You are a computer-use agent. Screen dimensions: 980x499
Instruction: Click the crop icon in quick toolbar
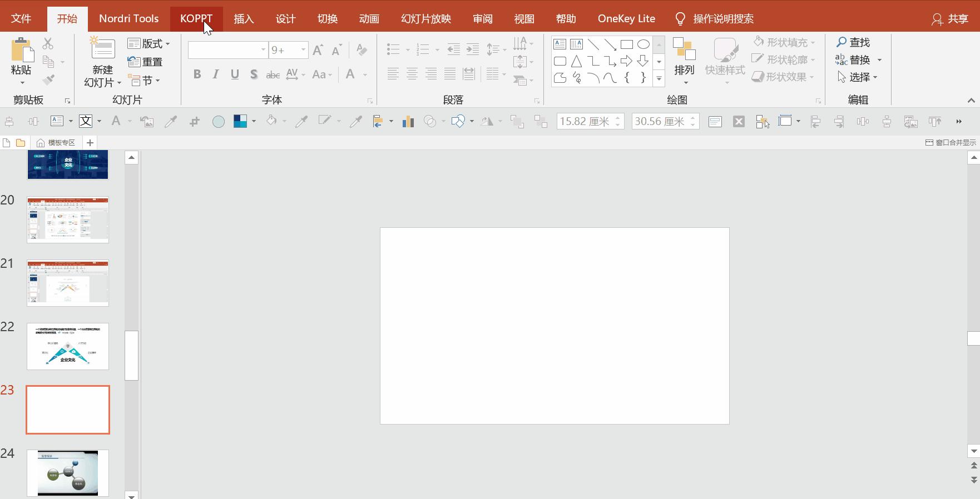(x=194, y=122)
